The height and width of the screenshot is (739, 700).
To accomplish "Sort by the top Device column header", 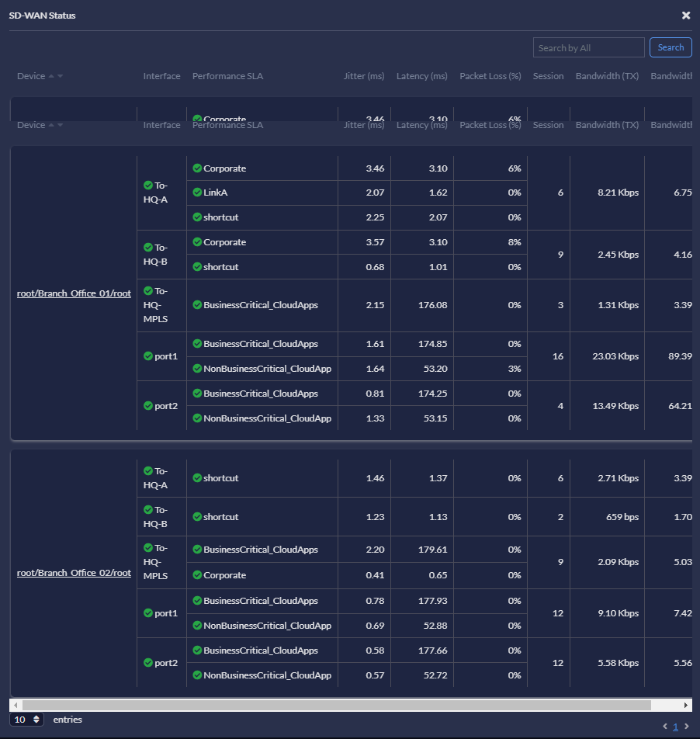I will tap(40, 76).
